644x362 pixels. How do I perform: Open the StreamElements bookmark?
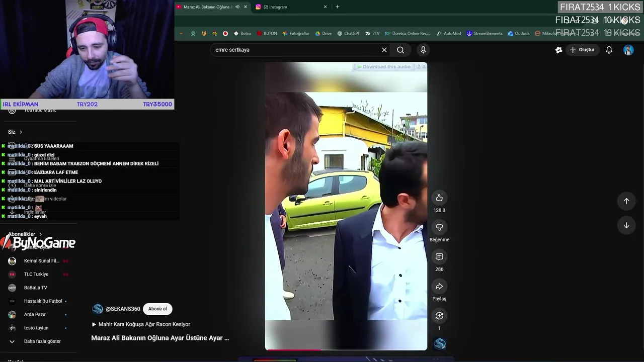coord(484,34)
